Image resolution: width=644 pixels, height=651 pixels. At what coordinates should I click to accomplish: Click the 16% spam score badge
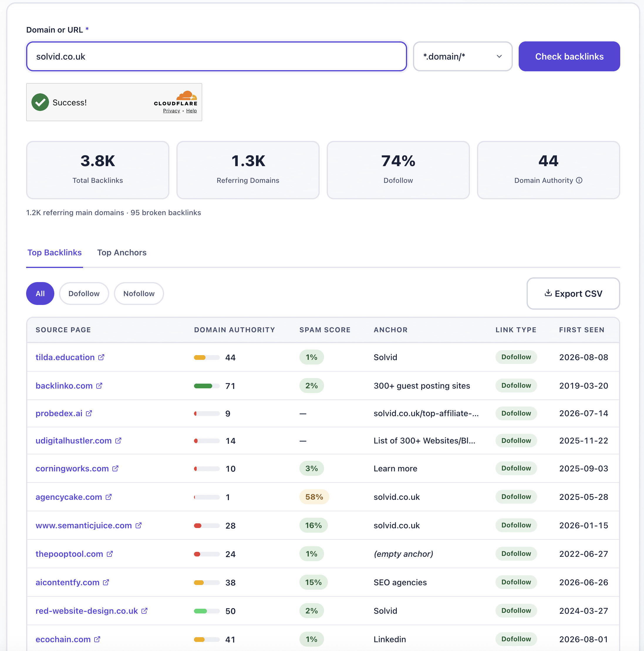[313, 525]
